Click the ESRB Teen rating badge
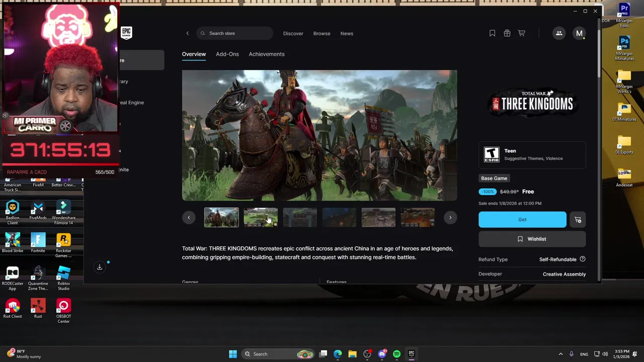 pyautogui.click(x=492, y=154)
